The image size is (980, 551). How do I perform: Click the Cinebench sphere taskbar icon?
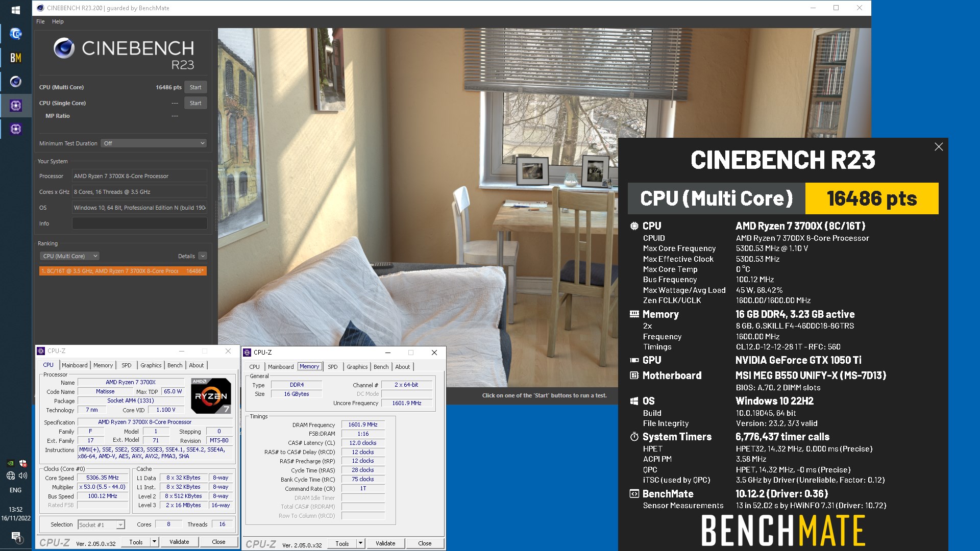click(x=15, y=82)
